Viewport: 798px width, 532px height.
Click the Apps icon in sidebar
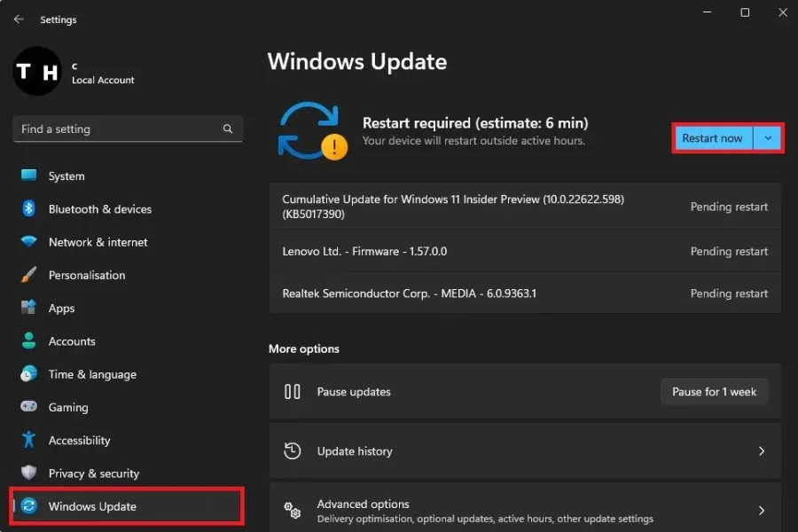[x=28, y=308]
